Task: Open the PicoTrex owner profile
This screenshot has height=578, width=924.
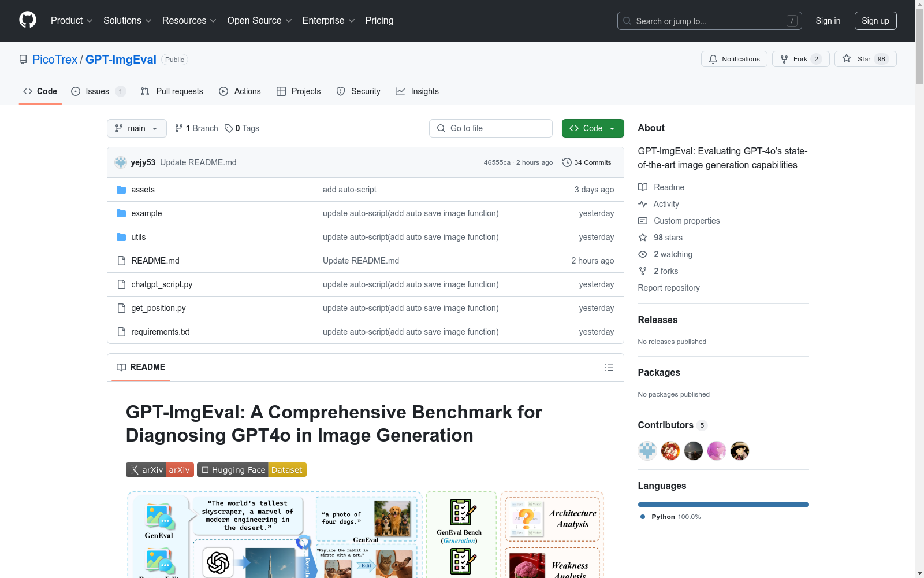Action: tap(55, 60)
